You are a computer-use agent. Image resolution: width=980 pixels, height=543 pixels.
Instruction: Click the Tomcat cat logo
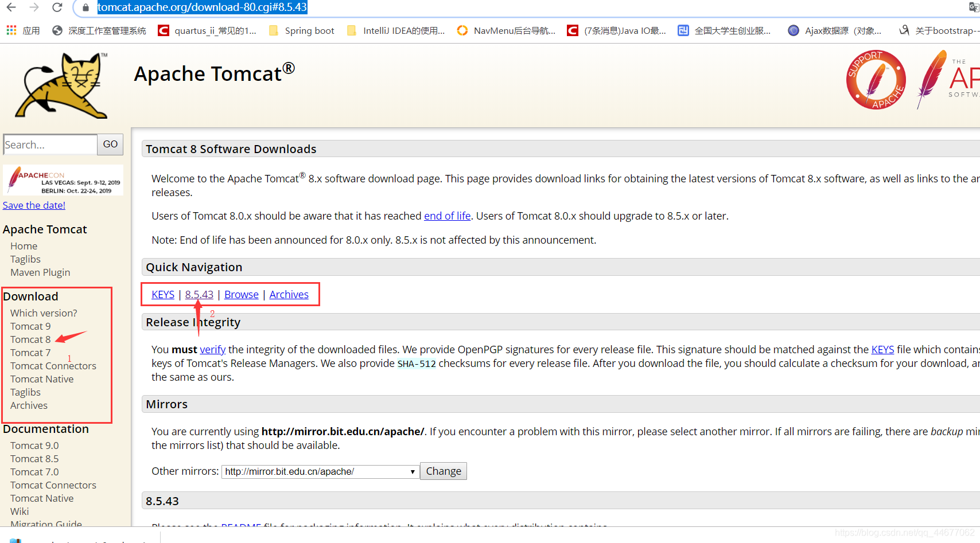coord(61,85)
